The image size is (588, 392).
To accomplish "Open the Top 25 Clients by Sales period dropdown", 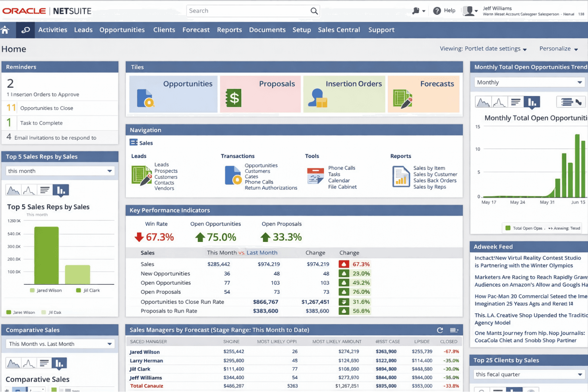I will 530,375.
